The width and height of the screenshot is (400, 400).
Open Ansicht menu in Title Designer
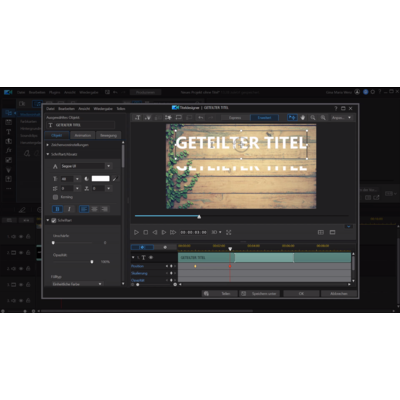point(84,109)
